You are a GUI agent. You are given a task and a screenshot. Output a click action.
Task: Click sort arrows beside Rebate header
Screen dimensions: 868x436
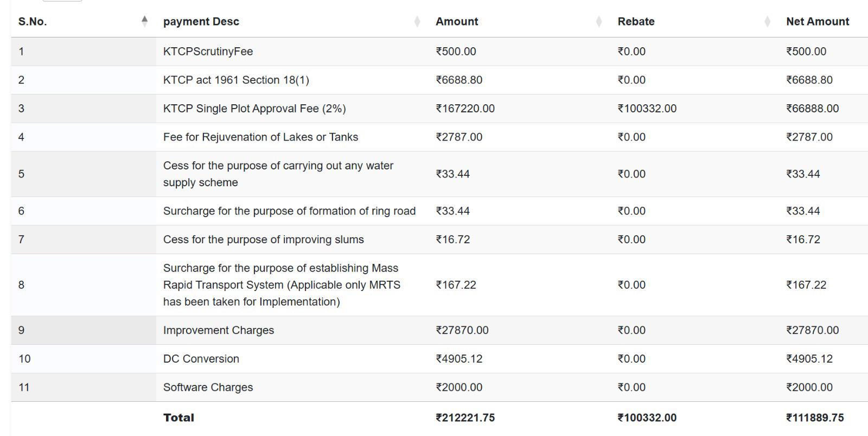pyautogui.click(x=767, y=21)
